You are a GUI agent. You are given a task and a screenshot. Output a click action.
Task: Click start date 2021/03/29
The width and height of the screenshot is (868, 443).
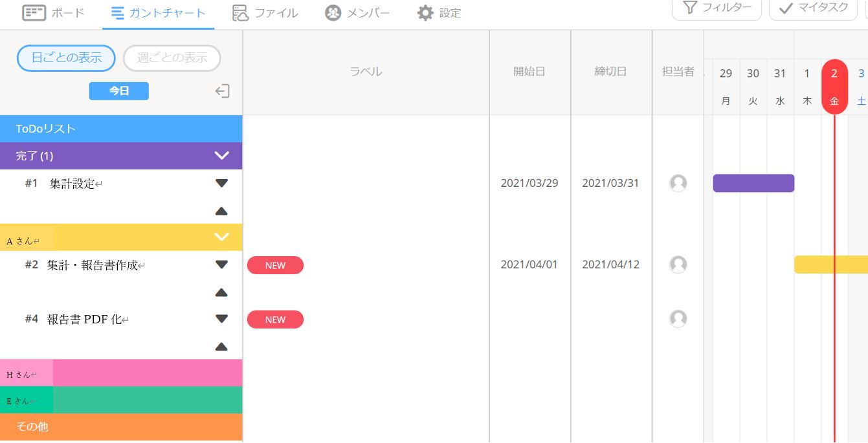tap(529, 183)
